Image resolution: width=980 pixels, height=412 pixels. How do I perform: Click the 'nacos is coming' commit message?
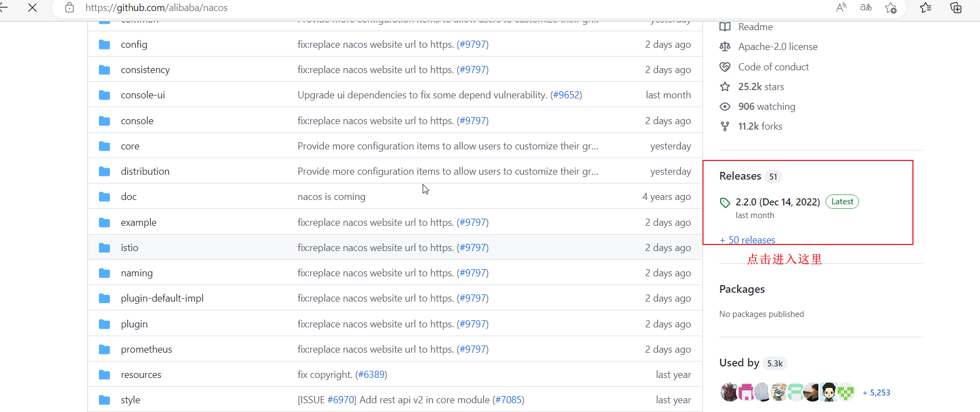(x=331, y=197)
